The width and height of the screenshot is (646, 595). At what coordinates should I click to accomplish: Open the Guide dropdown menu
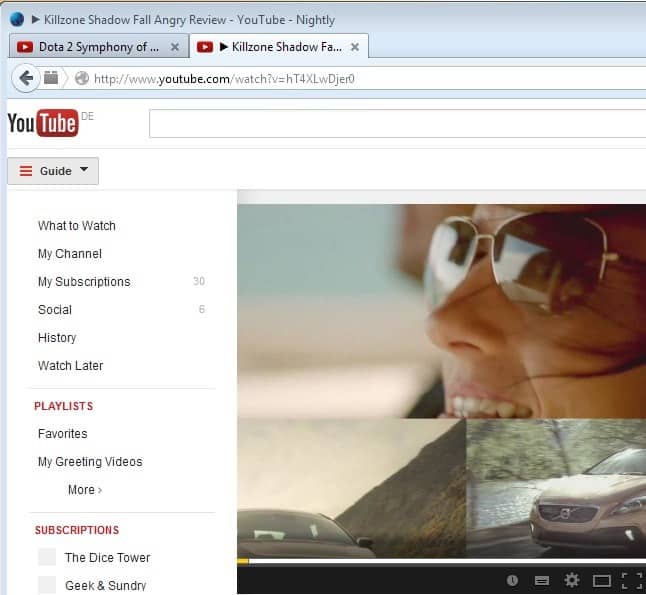[x=53, y=171]
